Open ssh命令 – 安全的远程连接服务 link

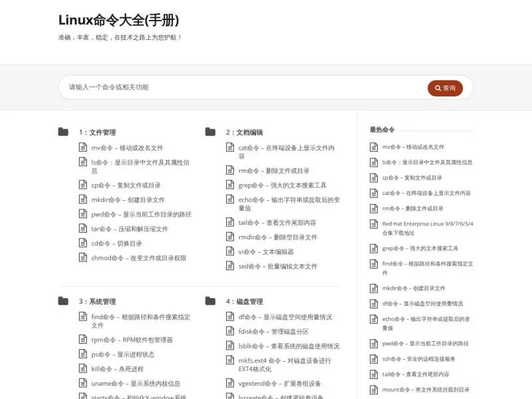point(419,359)
